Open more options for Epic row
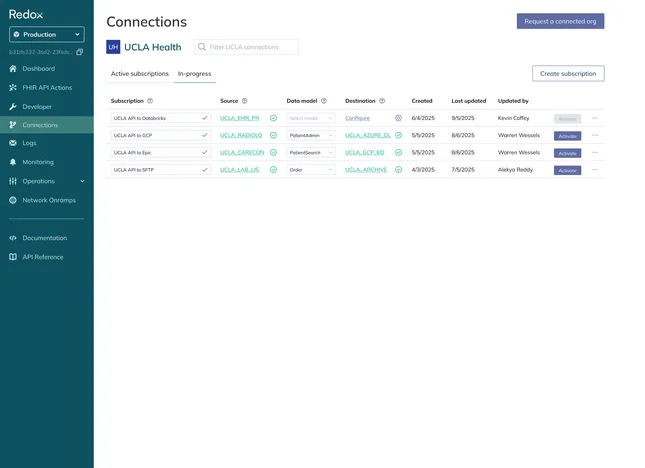This screenshot has width=645, height=468. pos(595,153)
